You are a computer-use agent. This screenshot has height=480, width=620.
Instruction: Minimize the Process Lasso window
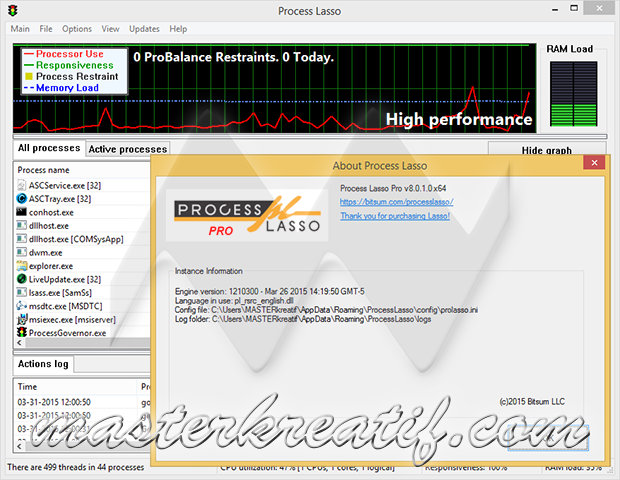coord(555,9)
